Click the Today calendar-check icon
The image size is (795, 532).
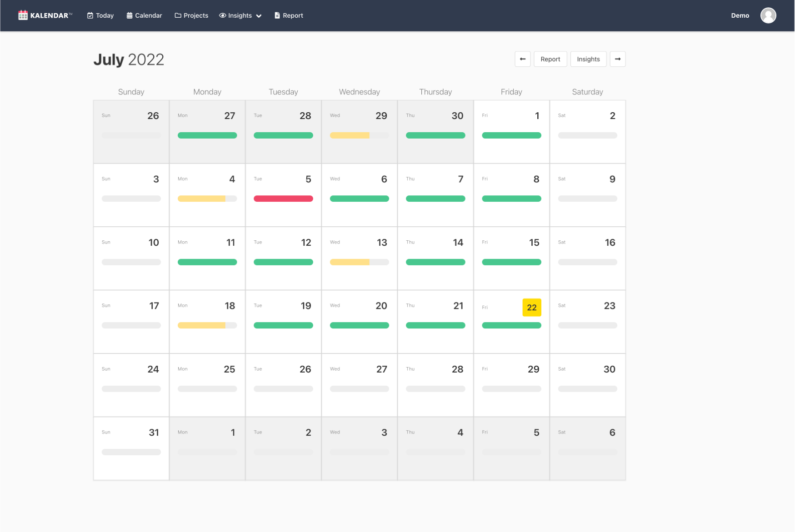click(x=90, y=15)
